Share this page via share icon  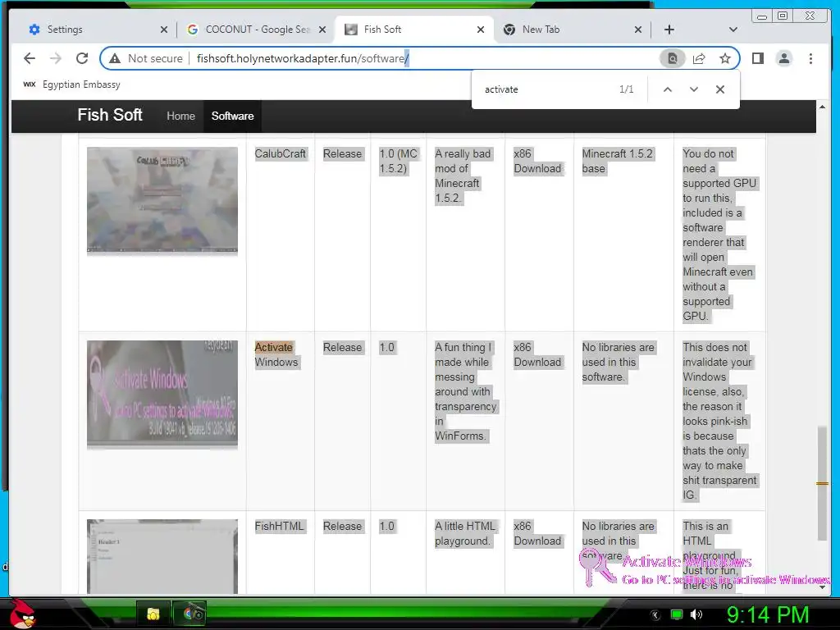[x=699, y=58]
